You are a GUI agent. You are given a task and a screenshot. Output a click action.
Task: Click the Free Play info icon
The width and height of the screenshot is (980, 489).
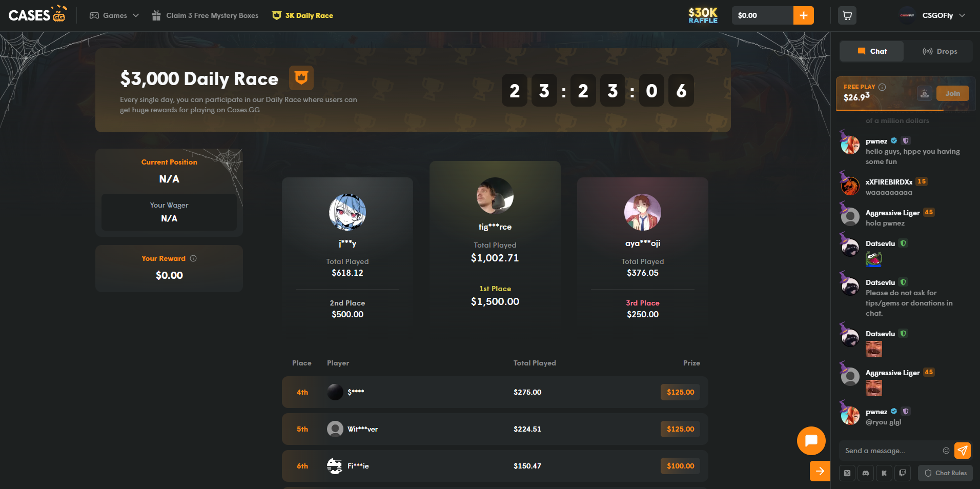(882, 87)
